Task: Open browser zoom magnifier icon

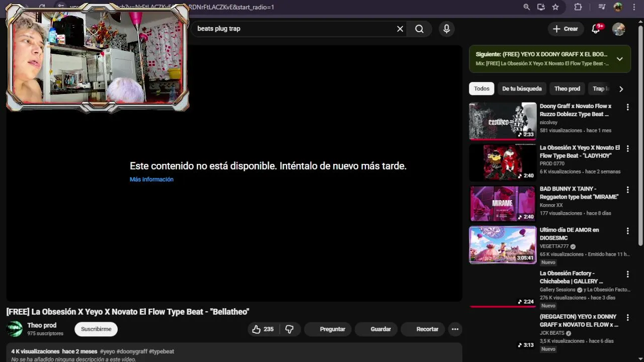Action: point(526,7)
